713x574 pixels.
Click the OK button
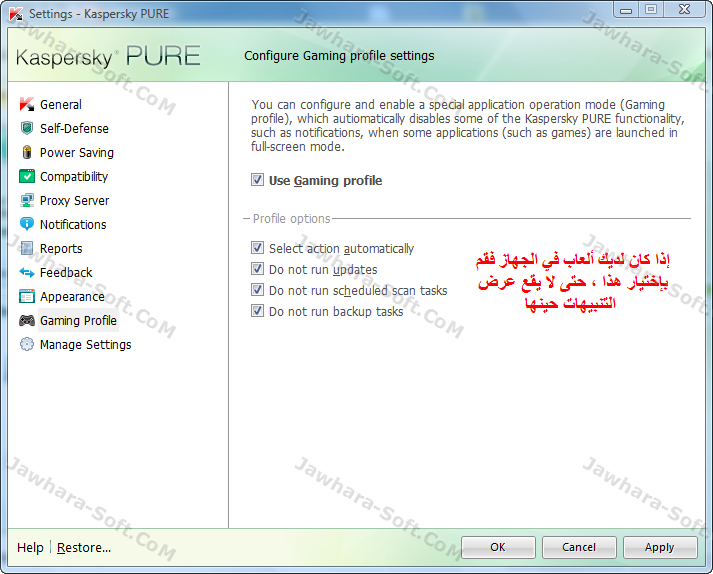(498, 547)
